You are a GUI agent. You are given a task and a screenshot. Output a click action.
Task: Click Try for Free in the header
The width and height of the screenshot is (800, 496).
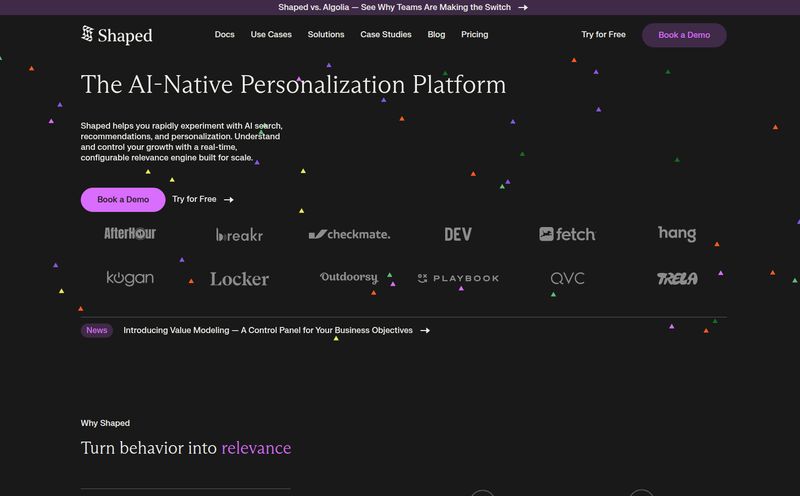603,35
